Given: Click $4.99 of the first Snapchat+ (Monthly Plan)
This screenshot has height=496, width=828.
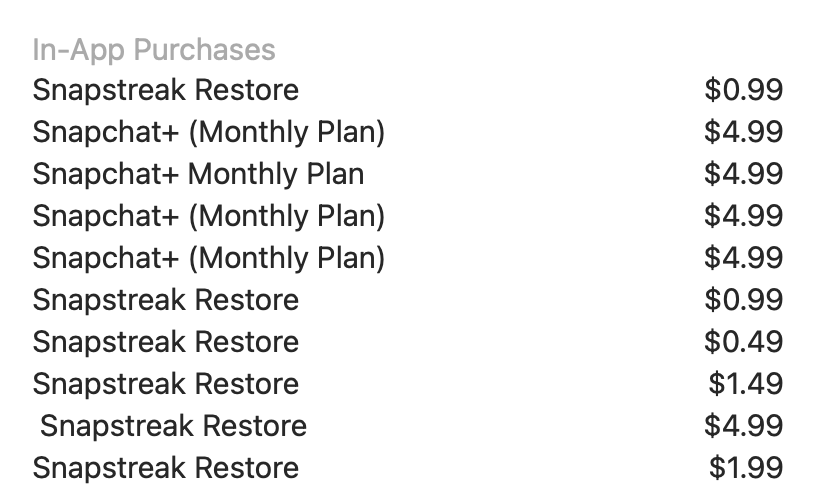Looking at the screenshot, I should 744,132.
